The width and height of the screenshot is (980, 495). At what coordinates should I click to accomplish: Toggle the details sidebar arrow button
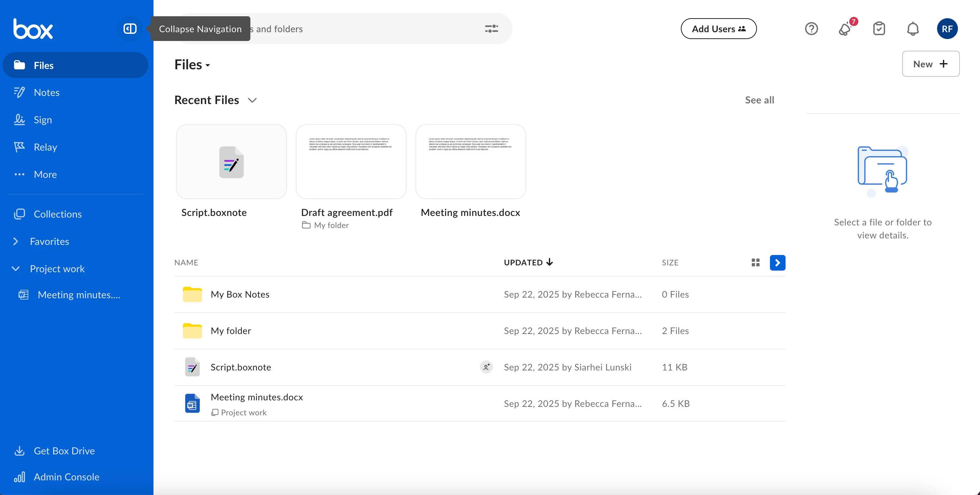tap(777, 262)
